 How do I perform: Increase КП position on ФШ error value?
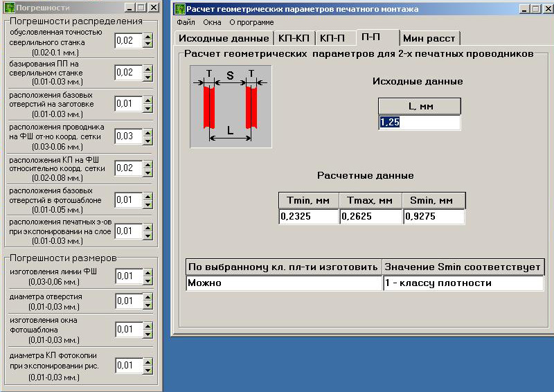click(148, 164)
